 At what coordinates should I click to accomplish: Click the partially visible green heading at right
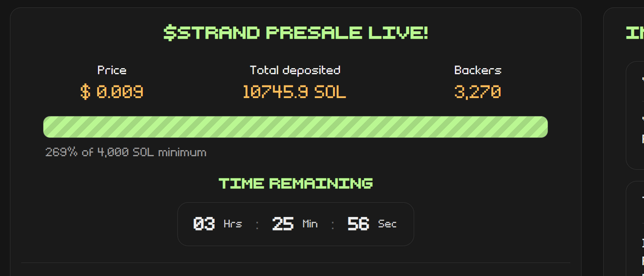point(634,33)
